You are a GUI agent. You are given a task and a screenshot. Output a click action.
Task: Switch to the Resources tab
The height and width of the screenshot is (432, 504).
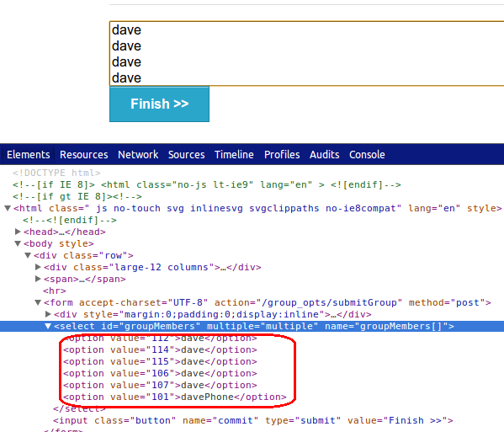coord(84,155)
